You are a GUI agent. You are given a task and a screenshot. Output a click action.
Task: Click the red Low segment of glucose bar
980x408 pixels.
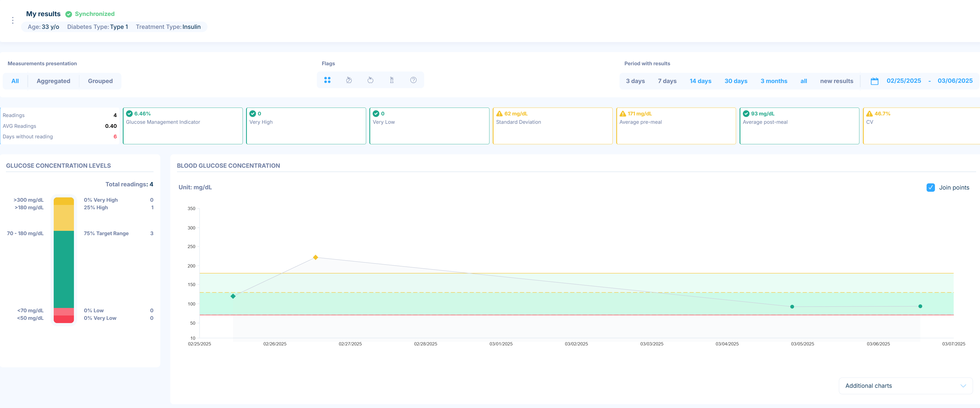[x=63, y=312]
